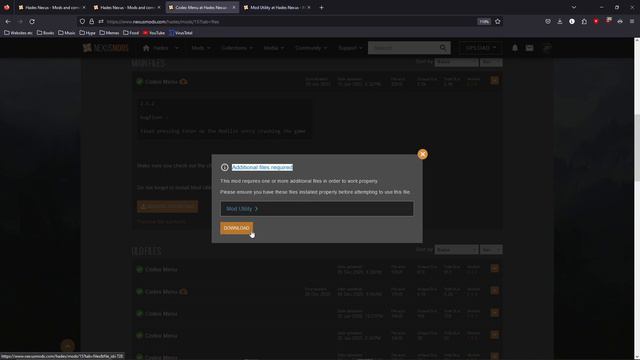
Task: Click the home icon in the Nexus header
Action: point(146,48)
